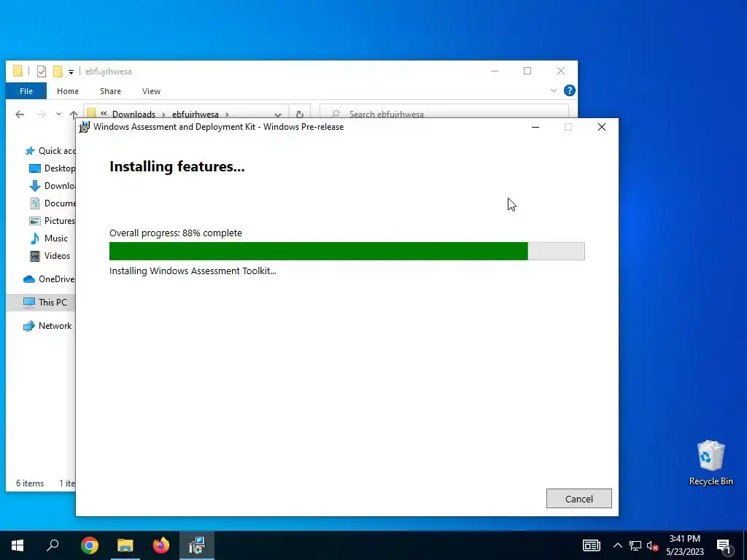Click the muted volume tray icon
Image resolution: width=747 pixels, height=560 pixels.
[652, 545]
